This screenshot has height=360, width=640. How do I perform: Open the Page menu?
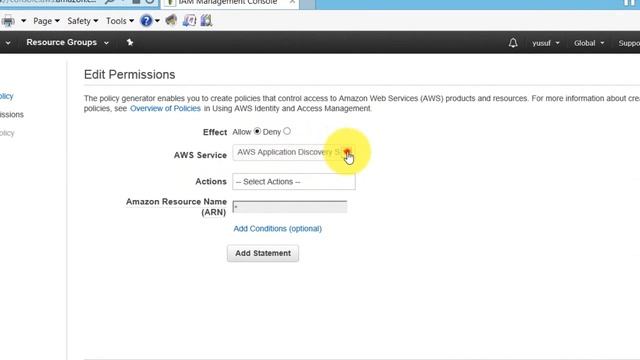tap(46, 21)
